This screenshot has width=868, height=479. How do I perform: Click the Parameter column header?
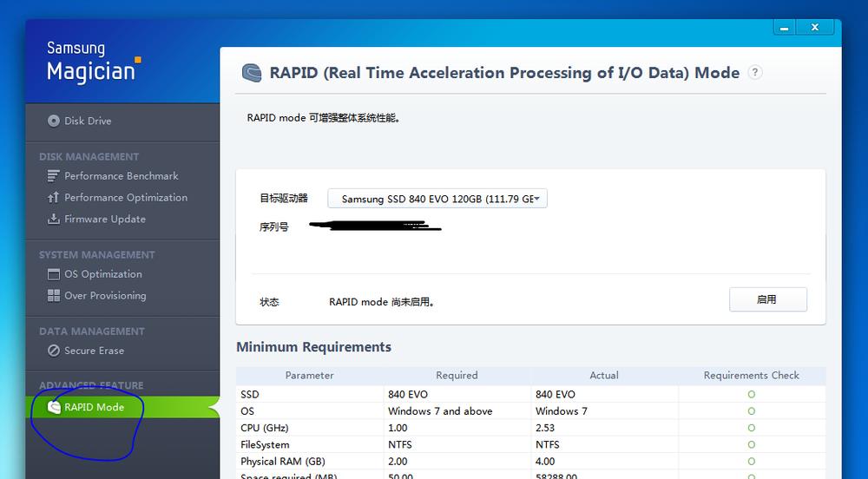pyautogui.click(x=310, y=375)
